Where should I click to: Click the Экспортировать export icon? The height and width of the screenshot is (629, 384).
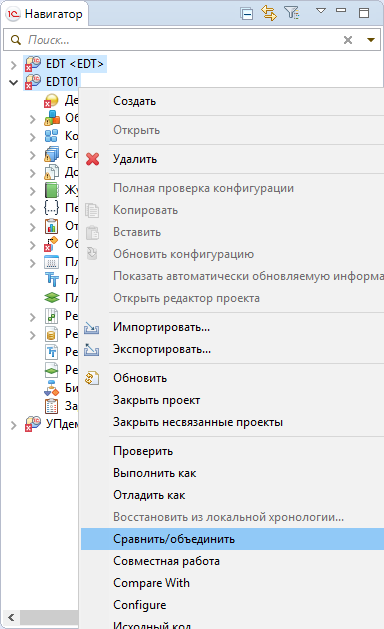[x=91, y=350]
